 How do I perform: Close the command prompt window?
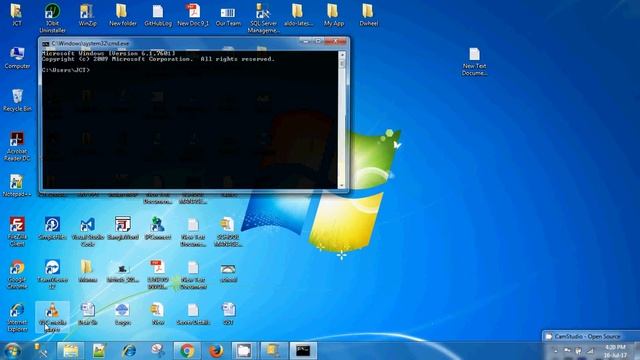336,41
